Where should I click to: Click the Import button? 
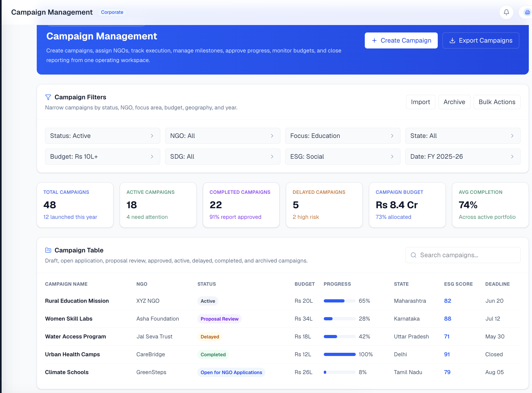point(420,102)
